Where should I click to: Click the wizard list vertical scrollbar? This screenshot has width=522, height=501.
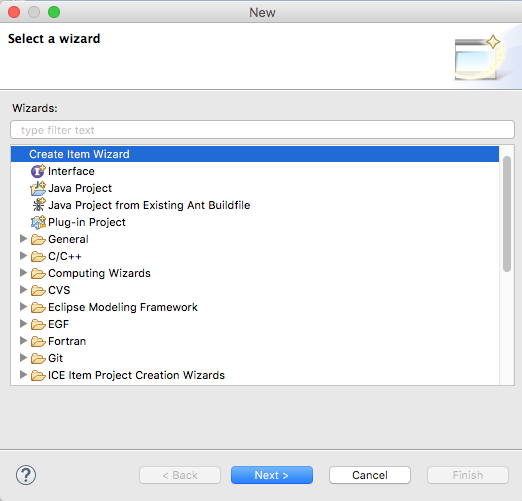507,214
